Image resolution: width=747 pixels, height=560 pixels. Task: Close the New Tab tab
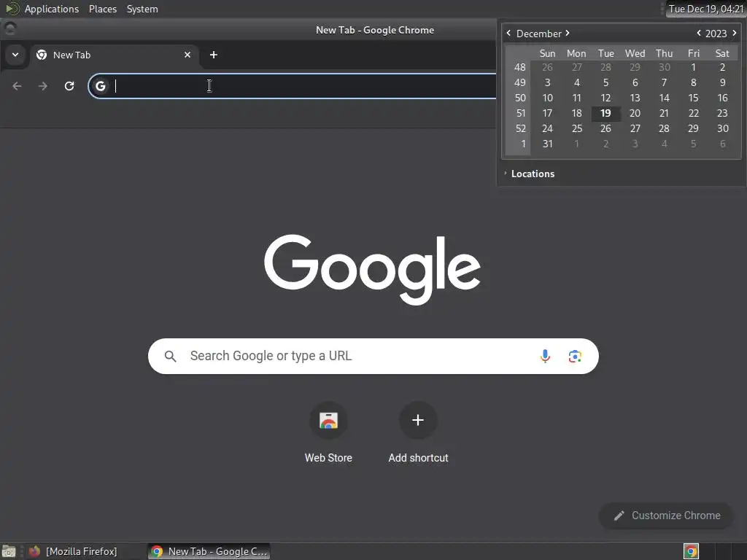pyautogui.click(x=187, y=55)
